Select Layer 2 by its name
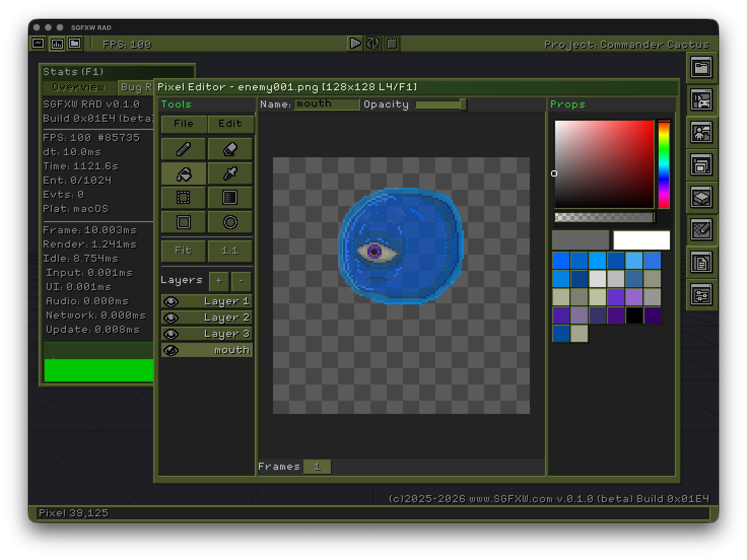The width and height of the screenshot is (747, 560). click(226, 318)
